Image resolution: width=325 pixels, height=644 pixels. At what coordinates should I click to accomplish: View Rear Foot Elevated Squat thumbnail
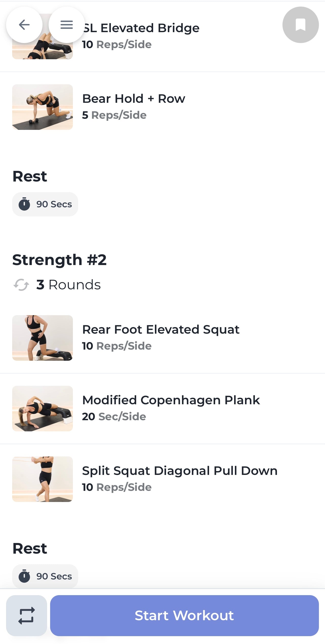43,338
